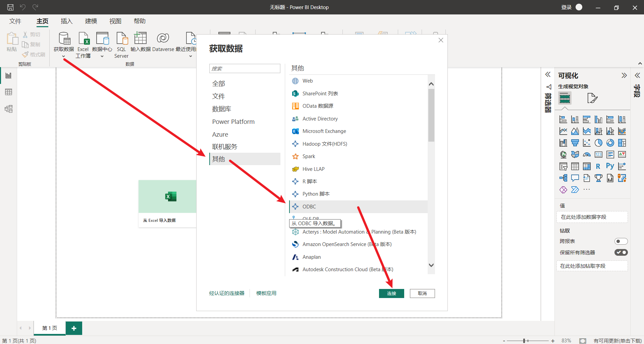Screen dimensions: 644x344
Task: Open the Modeling (建模) ribbon tab
Action: coord(91,21)
